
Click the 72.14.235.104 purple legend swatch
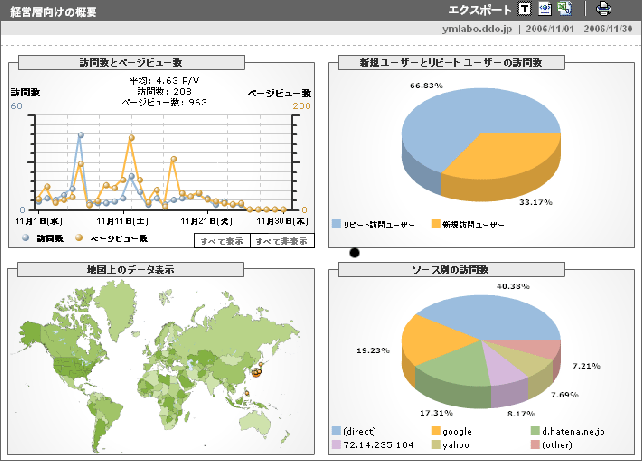point(336,444)
